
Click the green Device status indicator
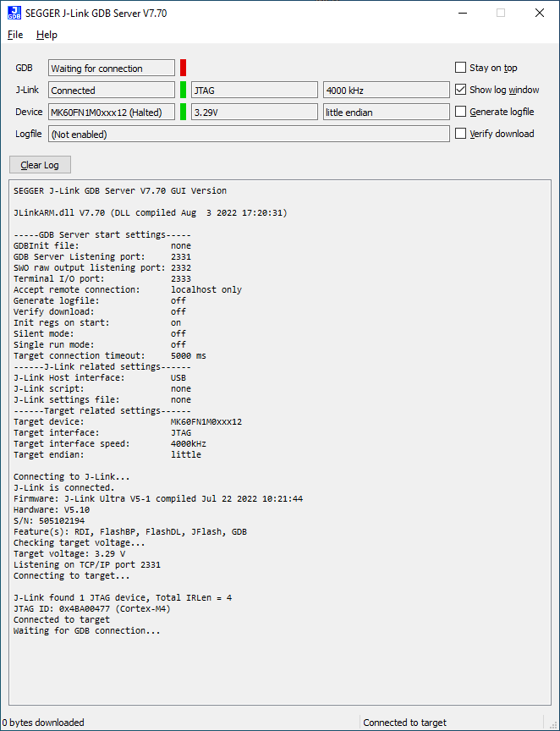[x=183, y=111]
